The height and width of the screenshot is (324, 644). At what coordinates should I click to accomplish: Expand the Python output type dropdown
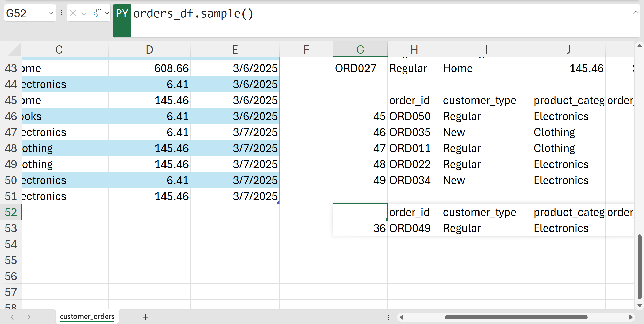tap(107, 13)
